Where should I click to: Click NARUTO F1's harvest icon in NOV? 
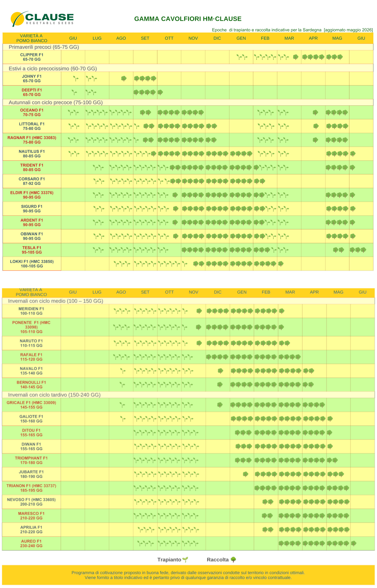coord(199,343)
